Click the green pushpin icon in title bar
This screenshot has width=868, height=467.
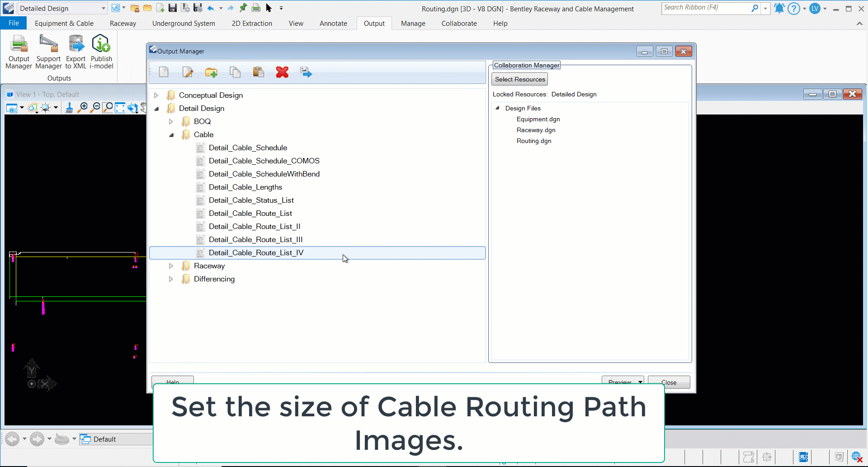(243, 8)
